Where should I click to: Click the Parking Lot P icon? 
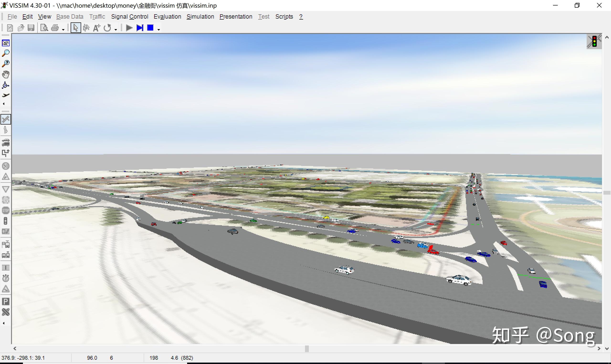pos(6,302)
